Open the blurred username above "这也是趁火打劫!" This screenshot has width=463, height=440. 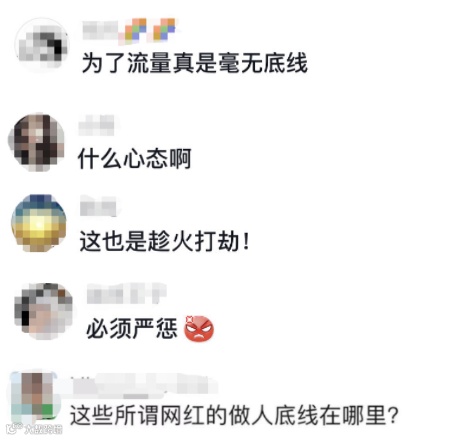click(98, 206)
